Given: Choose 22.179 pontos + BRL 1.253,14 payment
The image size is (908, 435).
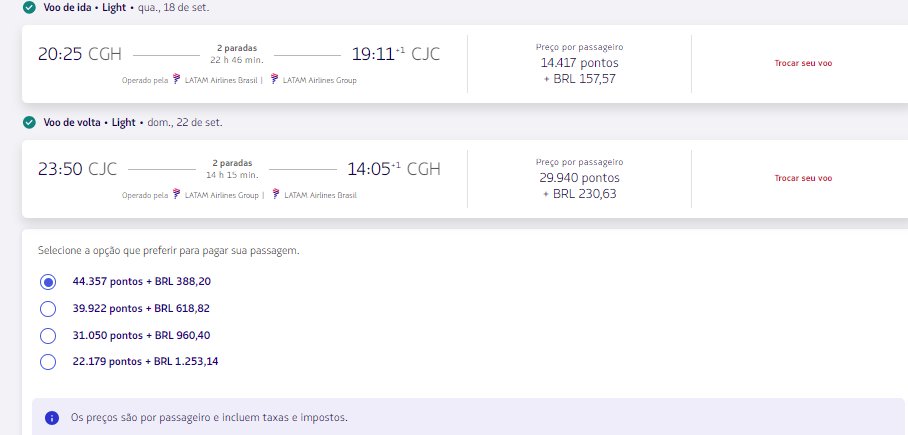Looking at the screenshot, I should coord(48,362).
